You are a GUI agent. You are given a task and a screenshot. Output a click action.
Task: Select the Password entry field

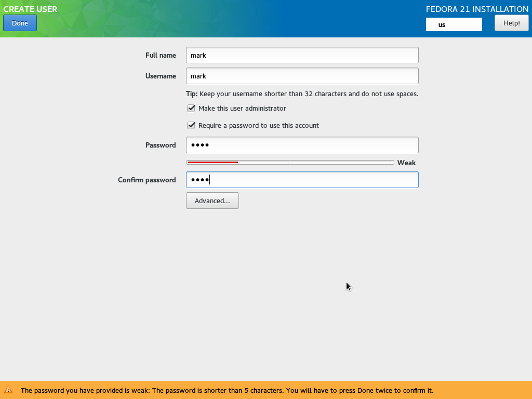[x=302, y=145]
